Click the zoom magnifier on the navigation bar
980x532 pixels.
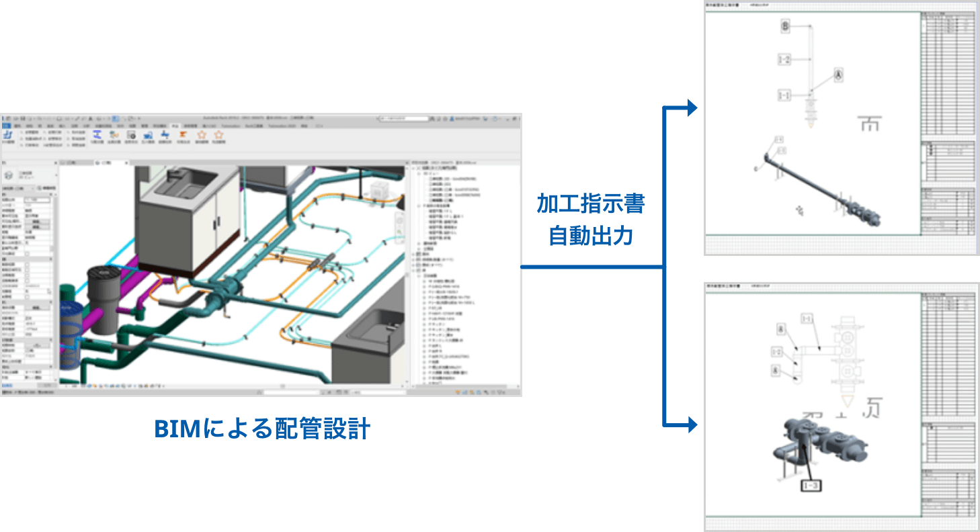tap(399, 232)
